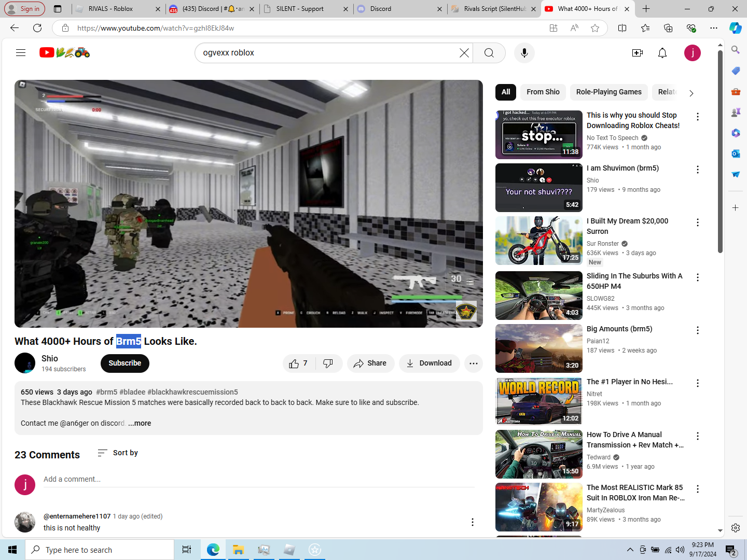The width and height of the screenshot is (747, 560).
Task: Open menu for '#1 Player in No Hesi' video
Action: tap(698, 383)
